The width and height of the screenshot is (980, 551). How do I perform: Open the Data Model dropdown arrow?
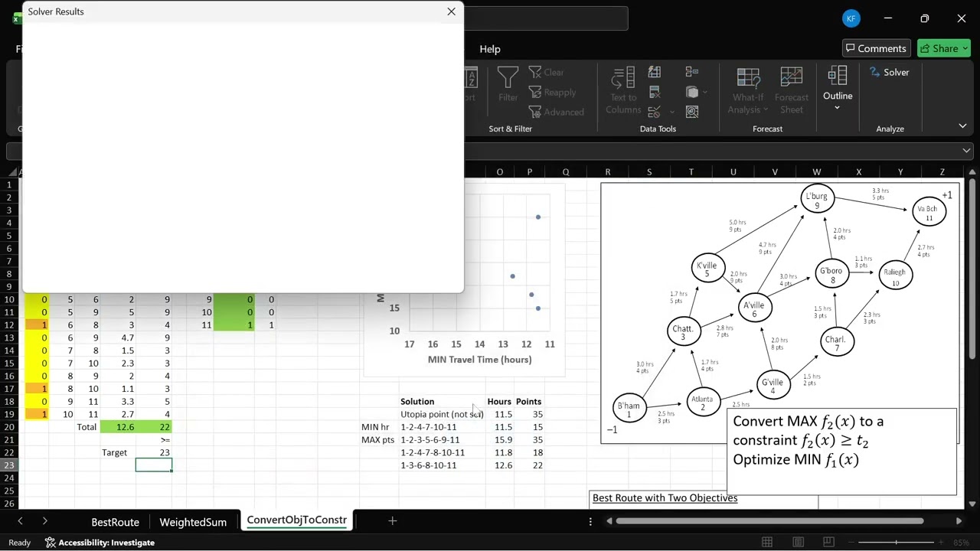click(704, 92)
